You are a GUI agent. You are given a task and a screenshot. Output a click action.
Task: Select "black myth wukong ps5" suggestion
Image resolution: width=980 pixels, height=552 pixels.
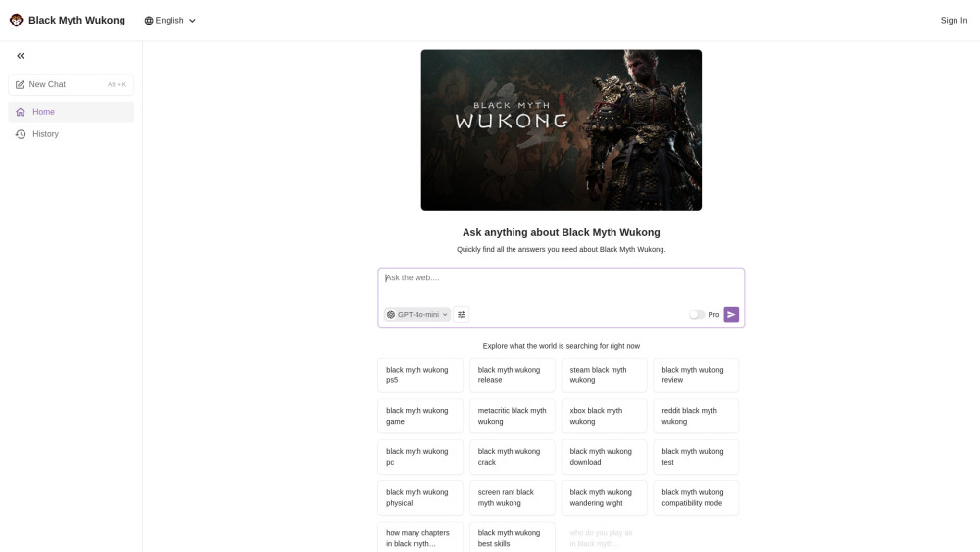pos(419,375)
